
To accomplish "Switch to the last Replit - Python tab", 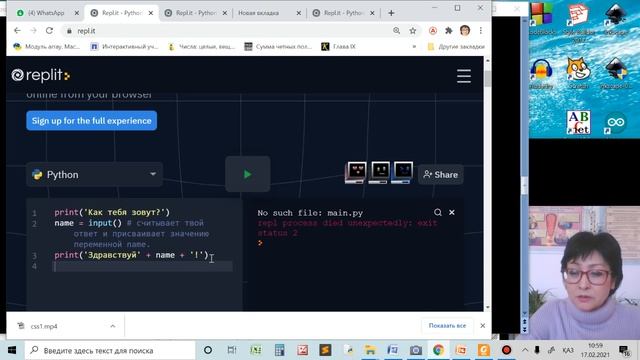I will (x=344, y=13).
